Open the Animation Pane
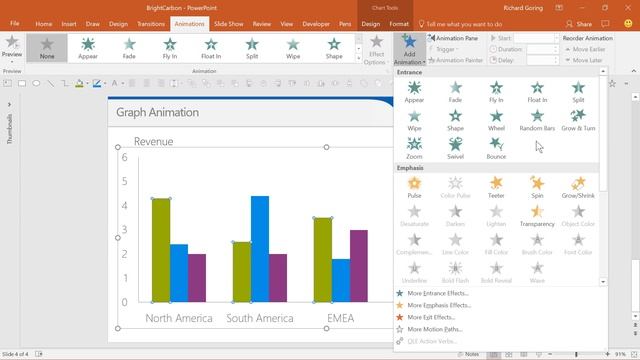640x360 pixels. 453,38
